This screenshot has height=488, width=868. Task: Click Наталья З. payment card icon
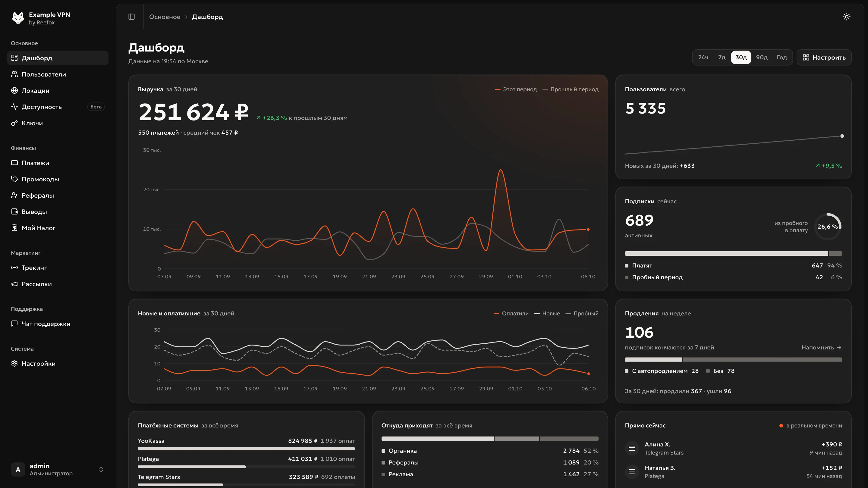632,471
